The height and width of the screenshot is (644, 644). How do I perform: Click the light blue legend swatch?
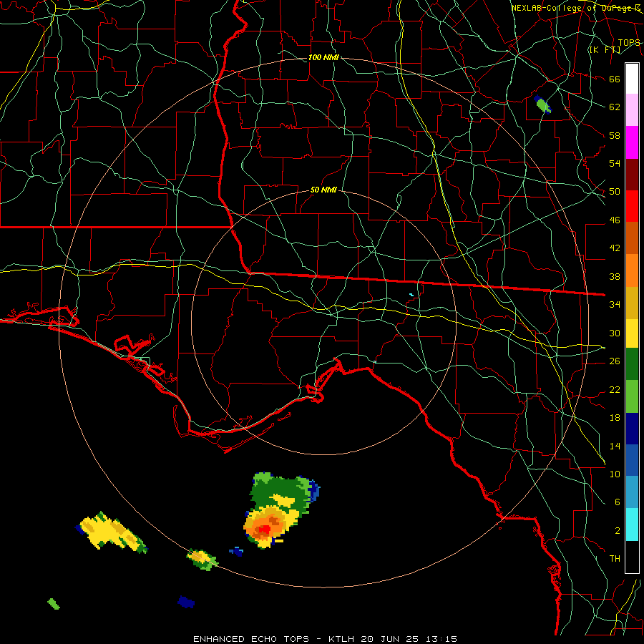(x=632, y=492)
